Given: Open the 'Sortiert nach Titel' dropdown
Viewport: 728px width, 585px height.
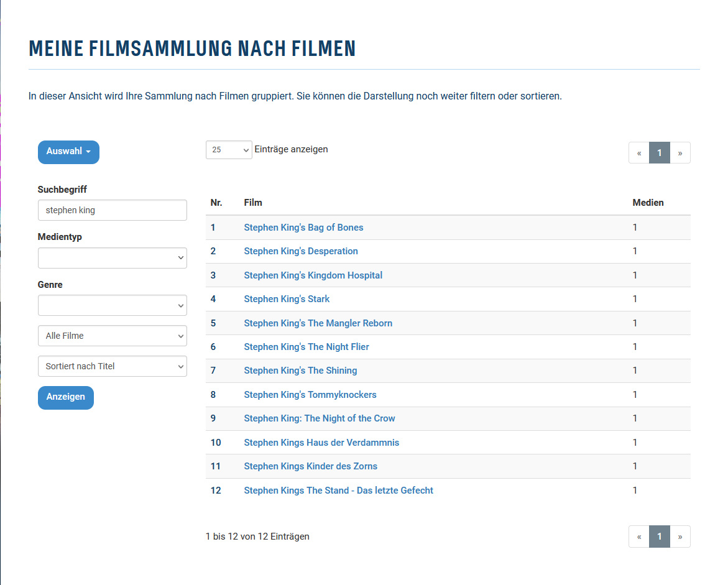Looking at the screenshot, I should (113, 366).
